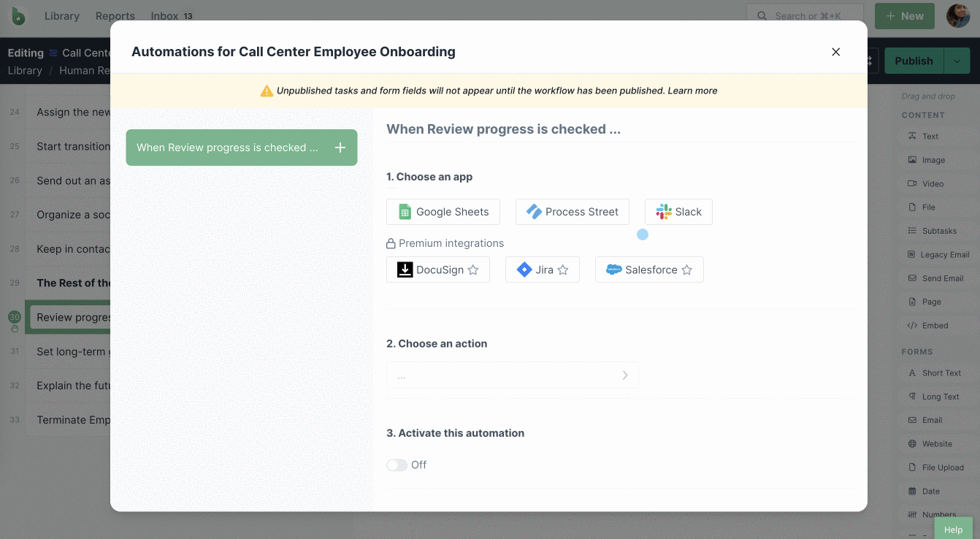Select task 33 Terminate Emp
Image resolution: width=980 pixels, height=539 pixels.
68,420
